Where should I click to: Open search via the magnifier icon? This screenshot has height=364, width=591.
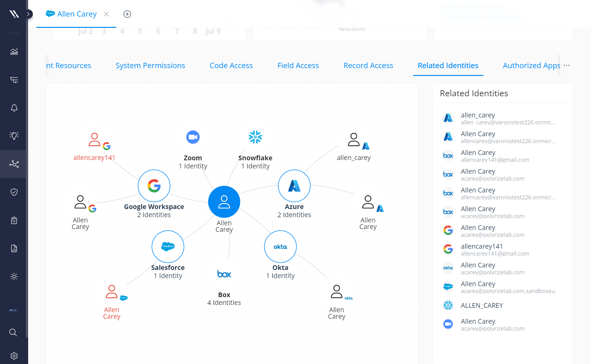click(13, 332)
